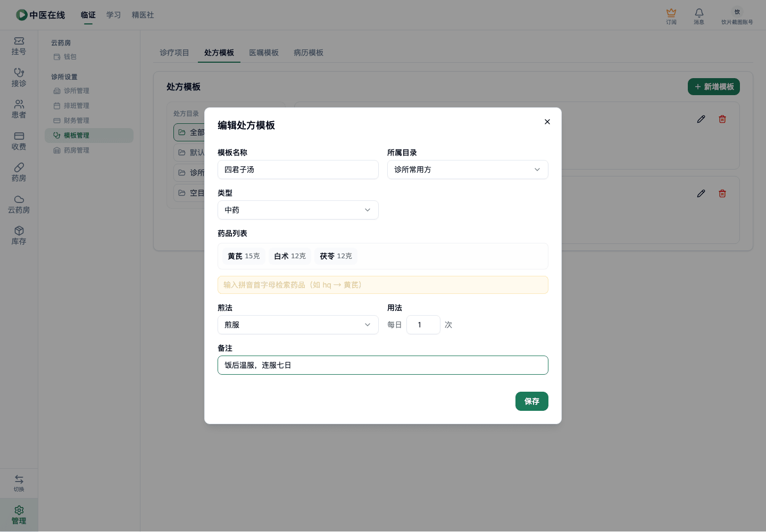Click the 黄芪 15克 herb chip
Viewport: 766px width, 532px height.
click(x=244, y=256)
